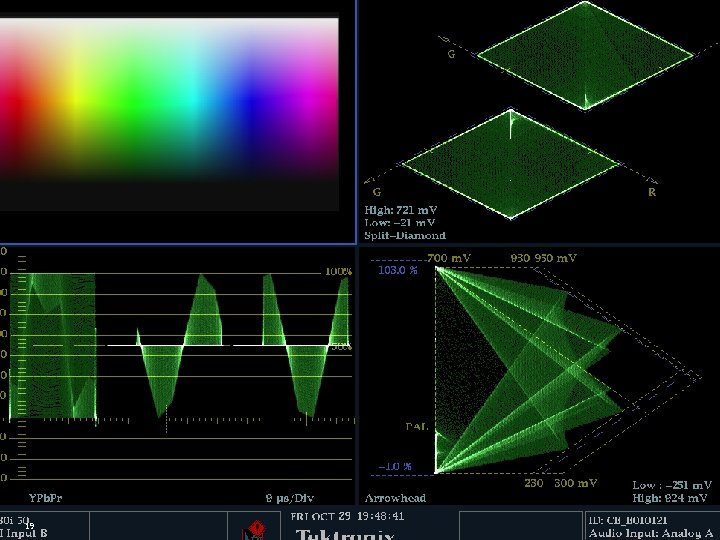The image size is (720, 540).
Task: Click the '103.0 %' arrowhead threshold value
Action: pos(398,270)
